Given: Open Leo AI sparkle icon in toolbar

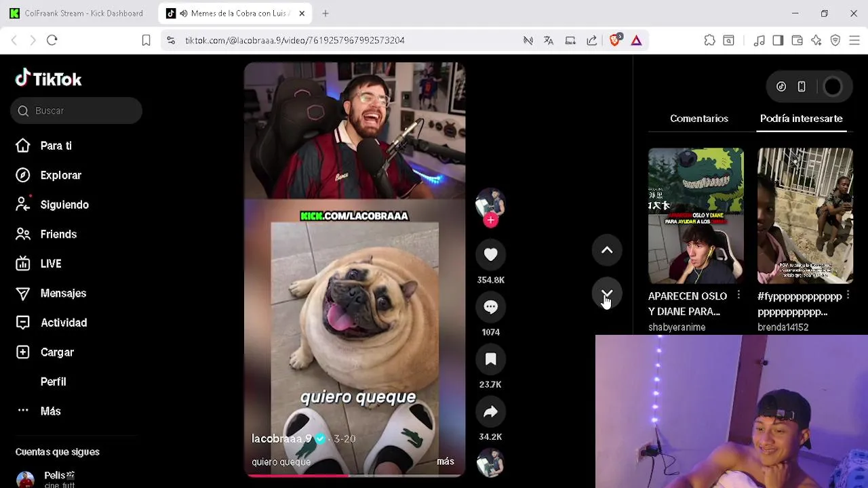Looking at the screenshot, I should pos(816,40).
